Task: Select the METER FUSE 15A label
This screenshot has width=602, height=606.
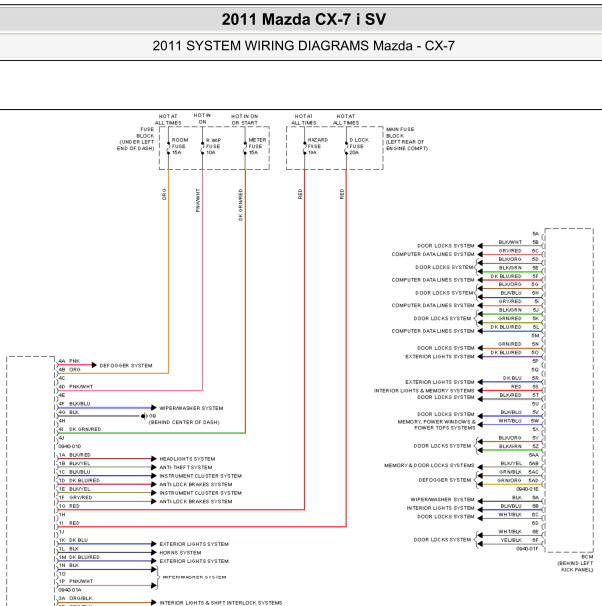Action: pos(257,146)
